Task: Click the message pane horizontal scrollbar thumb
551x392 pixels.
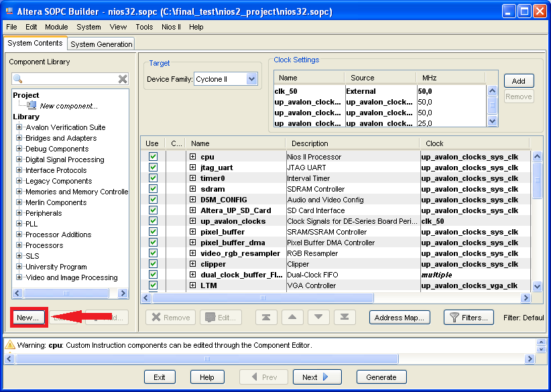Action: pos(207,359)
